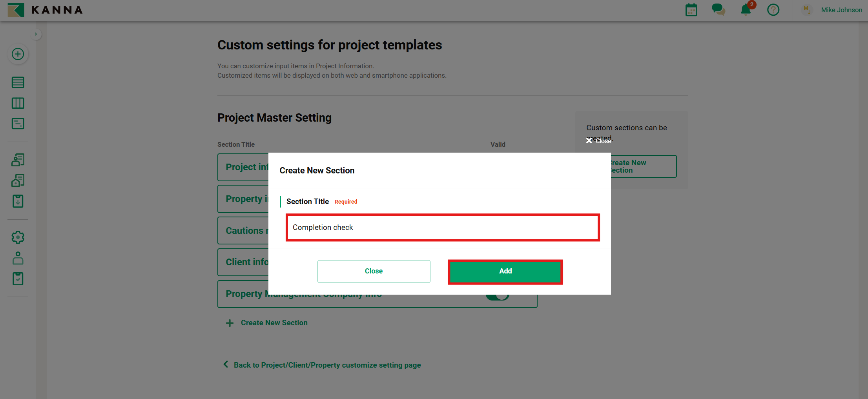Click the Section Title input field
868x399 pixels.
click(x=443, y=228)
